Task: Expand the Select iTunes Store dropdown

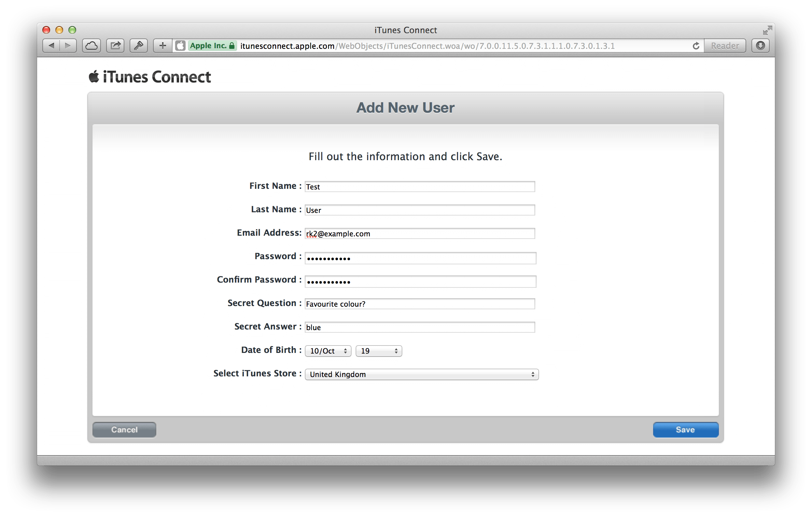Action: pos(422,374)
